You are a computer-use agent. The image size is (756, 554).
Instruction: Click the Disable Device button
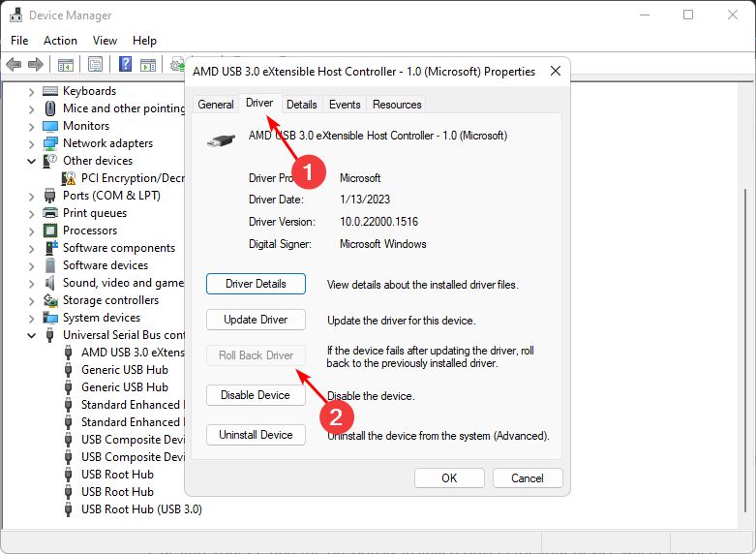click(256, 395)
